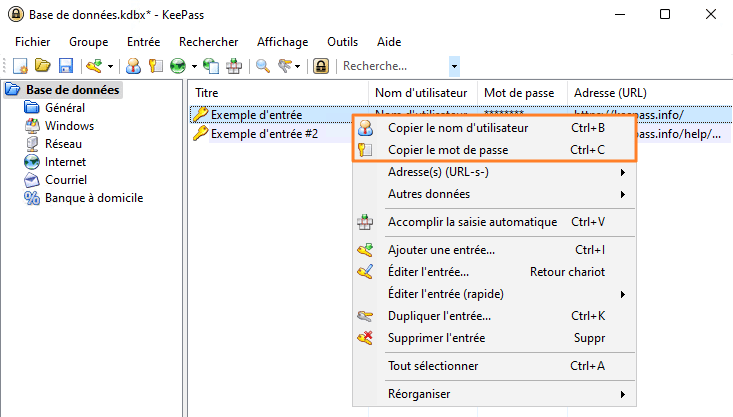Save database using the floppy disk icon
The height and width of the screenshot is (417, 733).
[x=66, y=66]
